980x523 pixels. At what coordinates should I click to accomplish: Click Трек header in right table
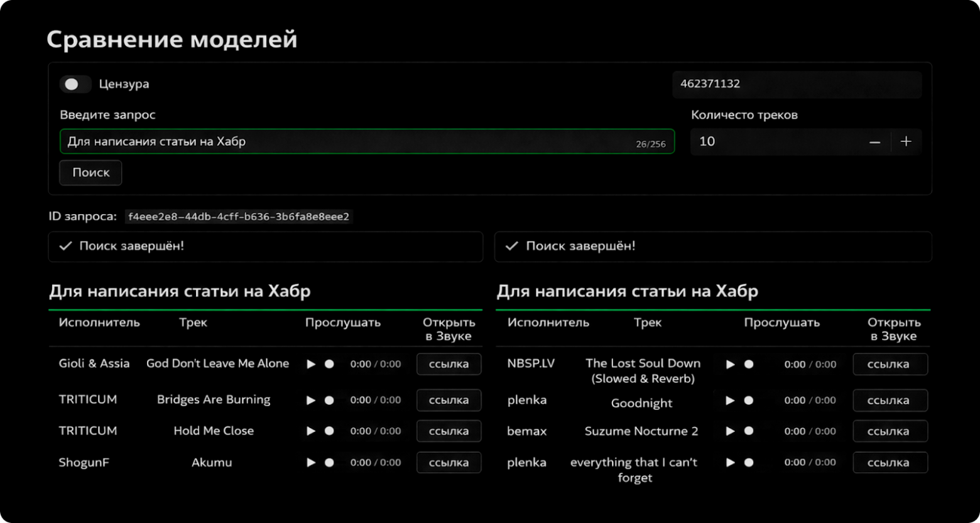pos(648,323)
